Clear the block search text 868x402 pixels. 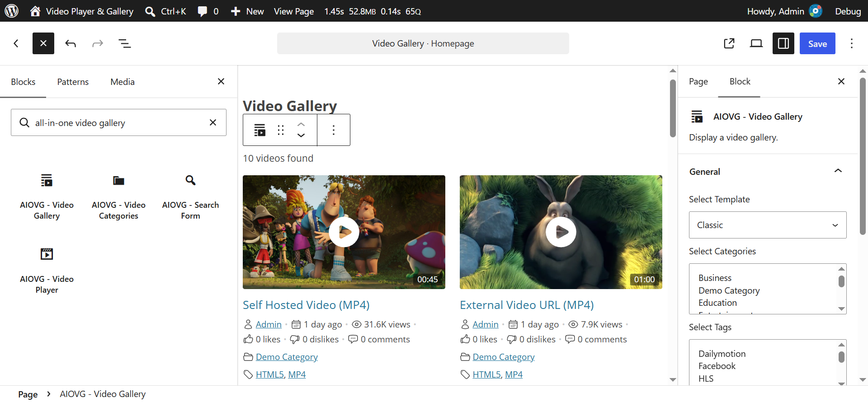(213, 122)
